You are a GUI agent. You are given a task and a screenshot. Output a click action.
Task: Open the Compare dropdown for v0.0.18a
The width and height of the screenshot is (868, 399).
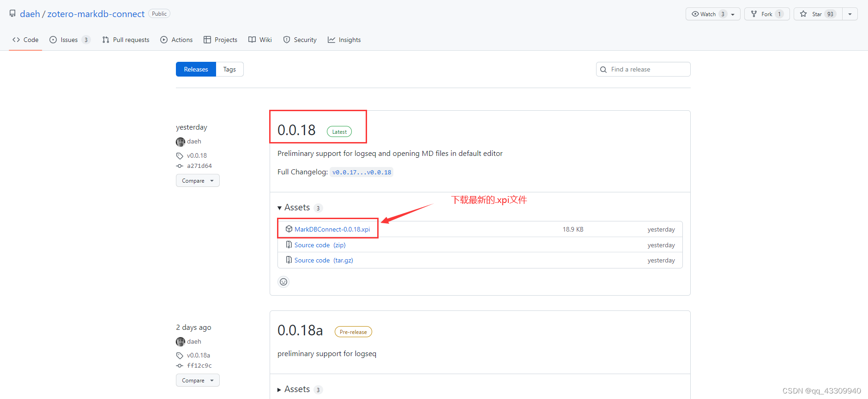click(x=198, y=380)
